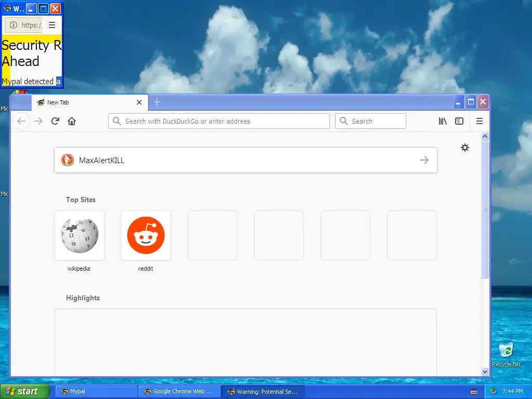Image resolution: width=532 pixels, height=399 pixels.
Task: Click the Mypal detected text
Action: (28, 82)
